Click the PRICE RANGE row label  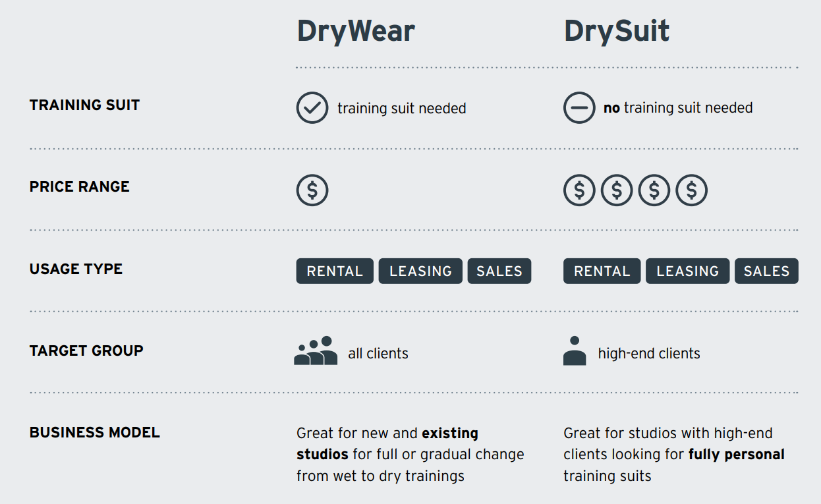coord(80,187)
